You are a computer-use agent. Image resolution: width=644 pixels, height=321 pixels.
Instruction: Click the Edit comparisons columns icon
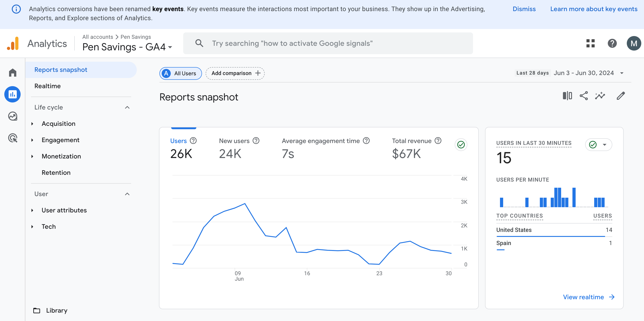click(x=567, y=96)
